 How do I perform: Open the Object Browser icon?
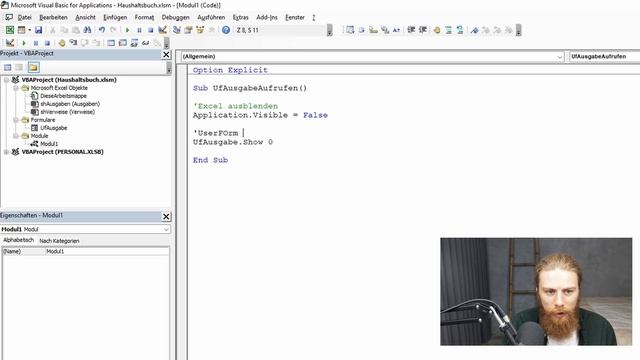coord(200,30)
